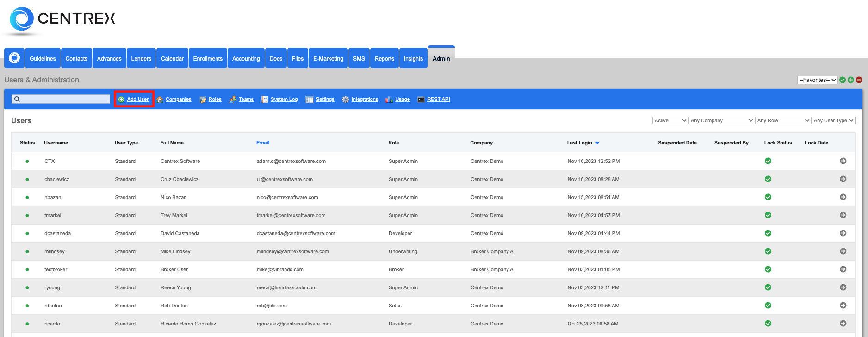This screenshot has width=868, height=337.
Task: Click the Usage bar chart icon
Action: coord(389,100)
